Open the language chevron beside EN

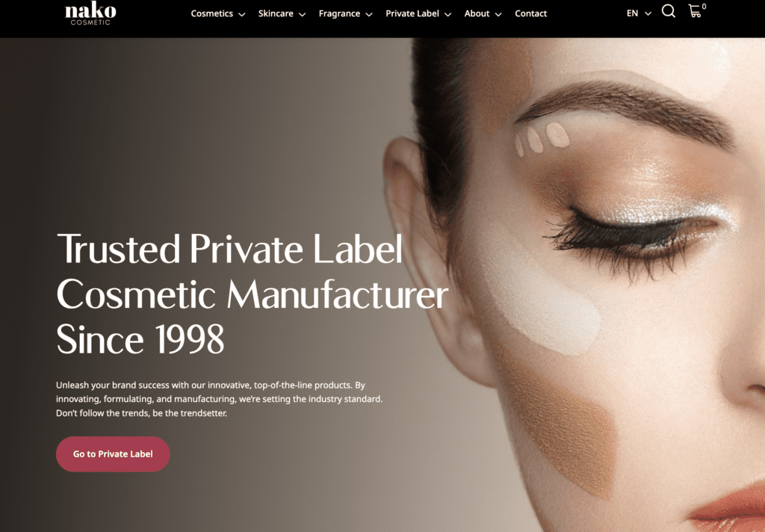[648, 13]
